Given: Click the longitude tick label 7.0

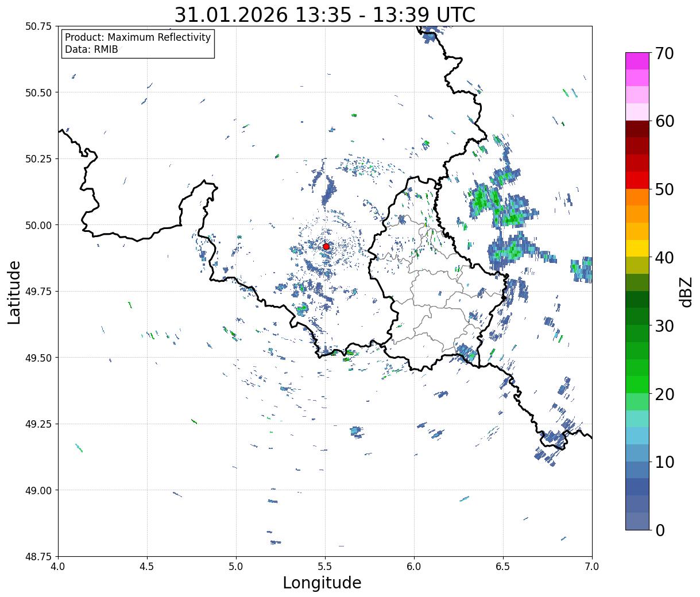Looking at the screenshot, I should point(592,567).
